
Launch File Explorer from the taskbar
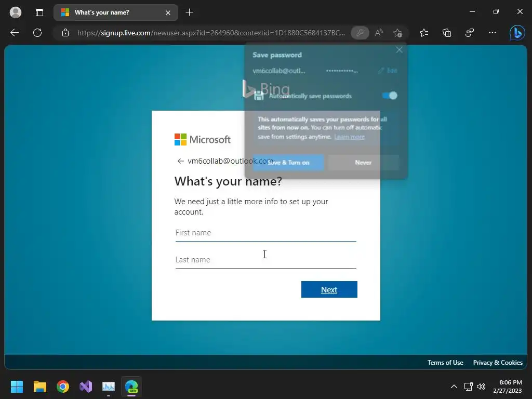(x=39, y=387)
